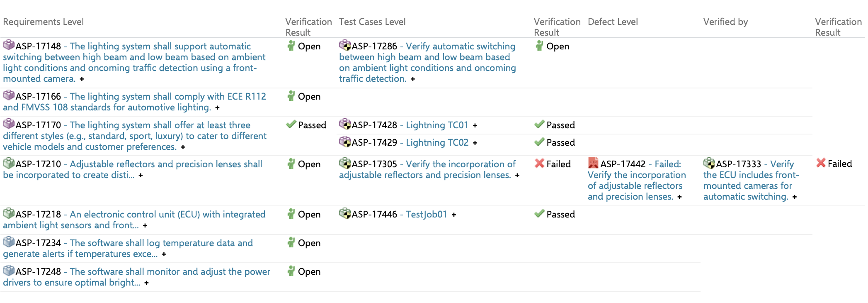The width and height of the screenshot is (868, 303).
Task: Click the ASP-17442 red defect icon
Action: pos(593,163)
